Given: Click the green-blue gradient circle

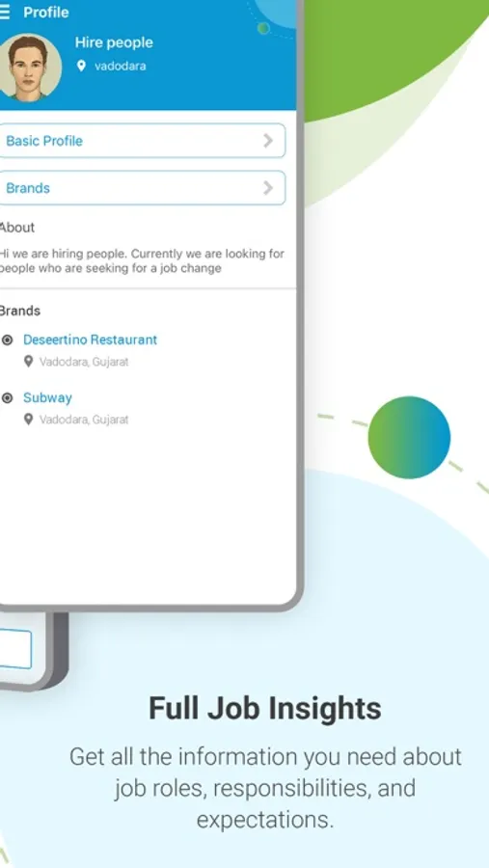Looking at the screenshot, I should [409, 437].
